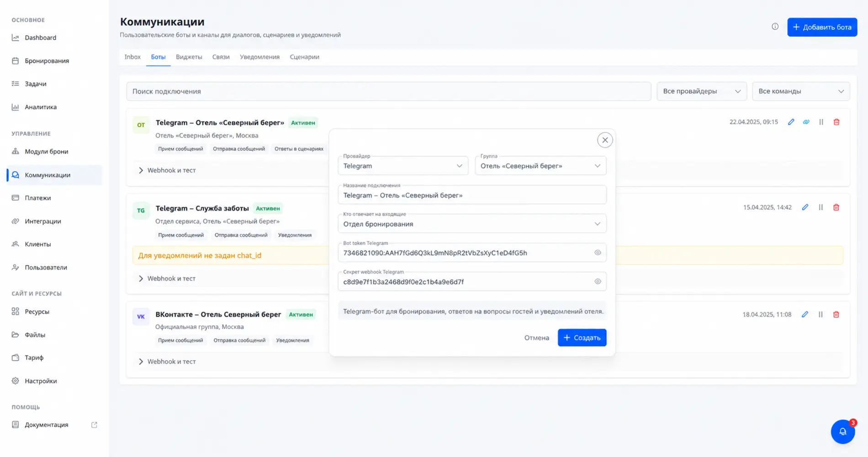Open the Кто отвечает на входящие dropdown
The width and height of the screenshot is (868, 457).
click(472, 224)
